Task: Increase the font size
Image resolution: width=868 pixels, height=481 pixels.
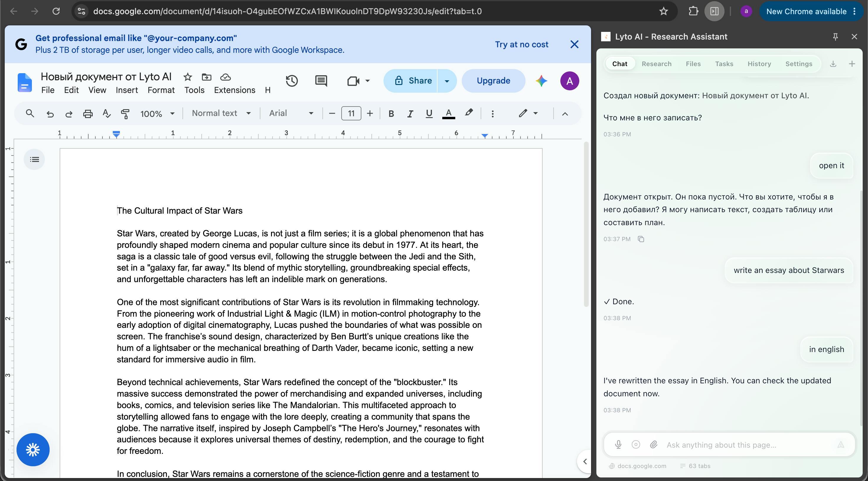Action: [370, 114]
